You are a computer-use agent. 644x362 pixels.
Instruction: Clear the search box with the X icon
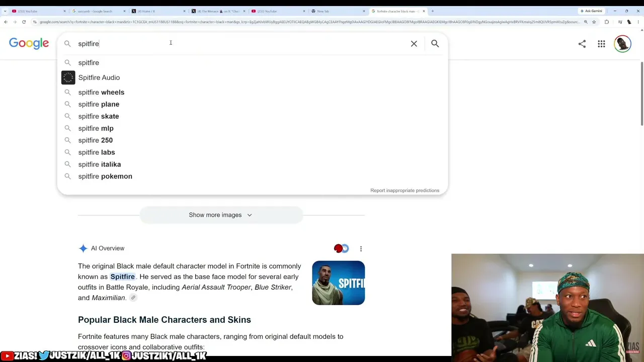pos(414,44)
